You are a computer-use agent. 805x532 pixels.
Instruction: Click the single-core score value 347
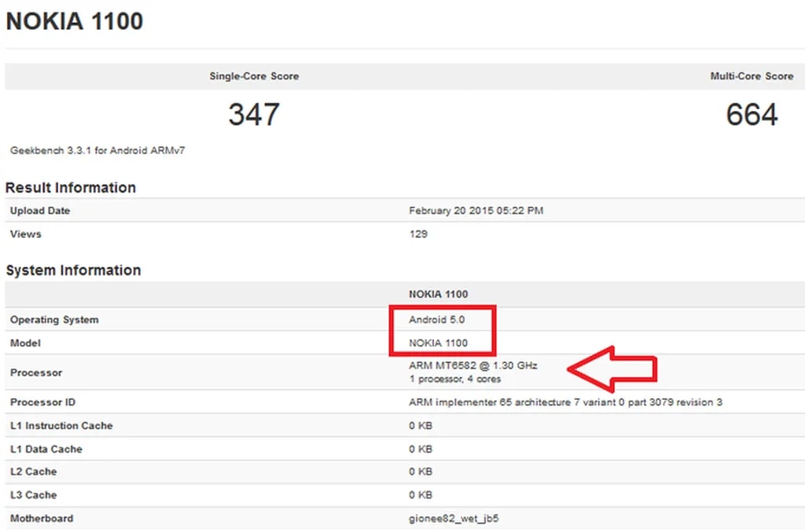click(254, 115)
